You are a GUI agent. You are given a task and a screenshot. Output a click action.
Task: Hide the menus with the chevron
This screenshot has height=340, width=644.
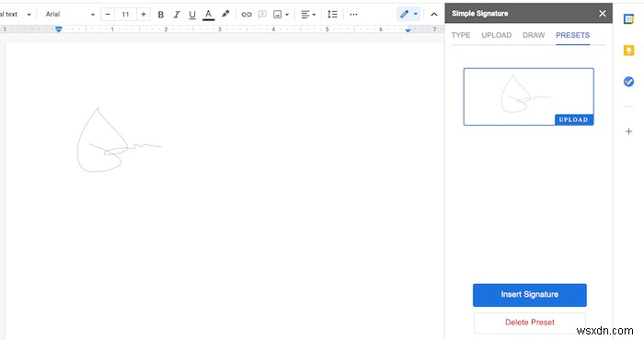[x=434, y=15]
